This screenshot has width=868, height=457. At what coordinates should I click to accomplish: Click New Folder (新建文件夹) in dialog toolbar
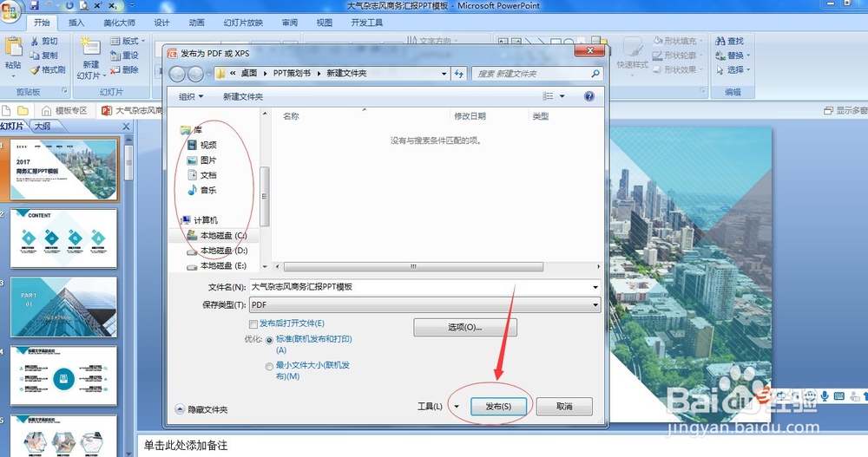[x=243, y=96]
